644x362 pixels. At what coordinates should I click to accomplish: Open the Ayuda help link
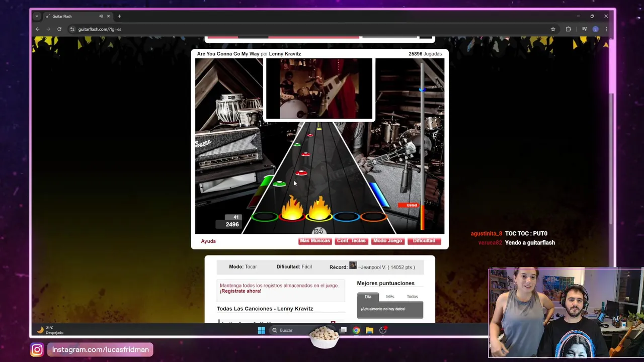click(x=208, y=241)
